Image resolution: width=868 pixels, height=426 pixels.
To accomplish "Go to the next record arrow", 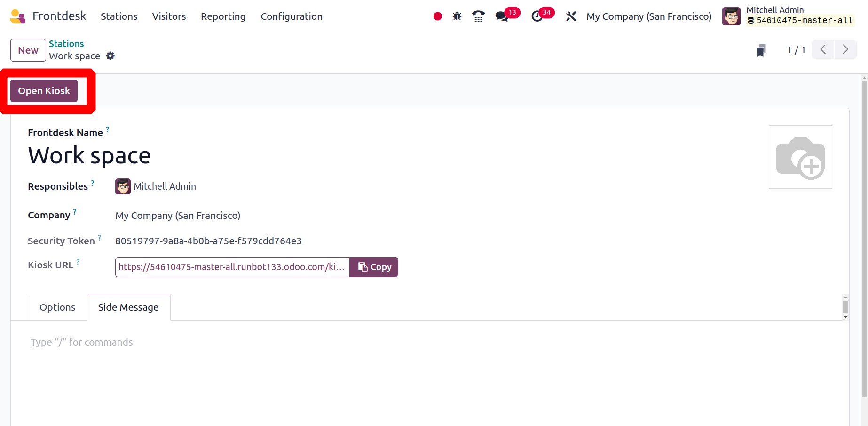I will (x=845, y=49).
